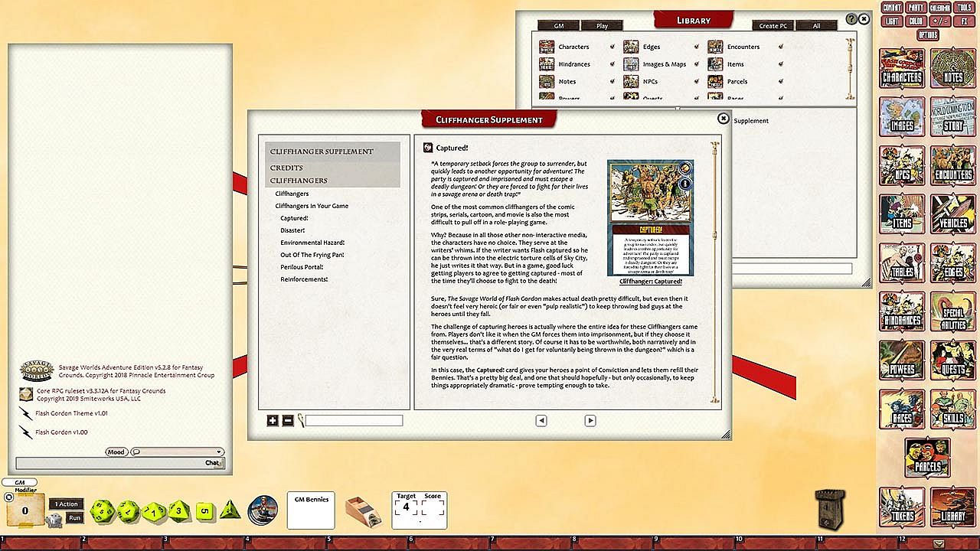Click the Cliffhanger: Captured! card image
Viewport: 980px width, 551px height.
[651, 218]
